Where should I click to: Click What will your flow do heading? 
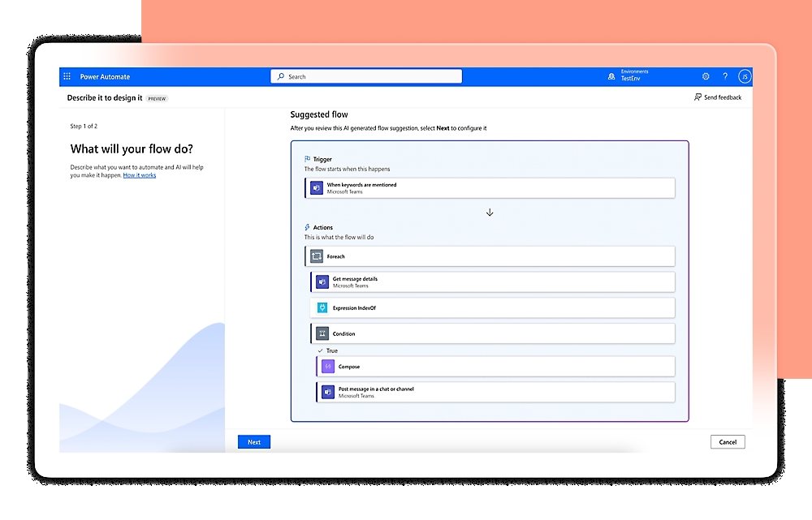tap(132, 149)
